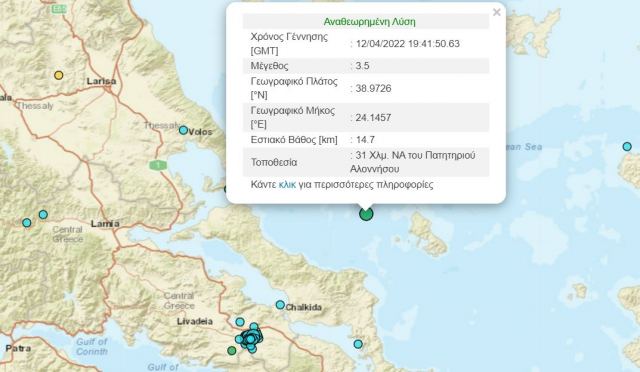This screenshot has width=640, height=372.
Task: Select the cyan earthquake marker at Volos
Action: pyautogui.click(x=183, y=130)
